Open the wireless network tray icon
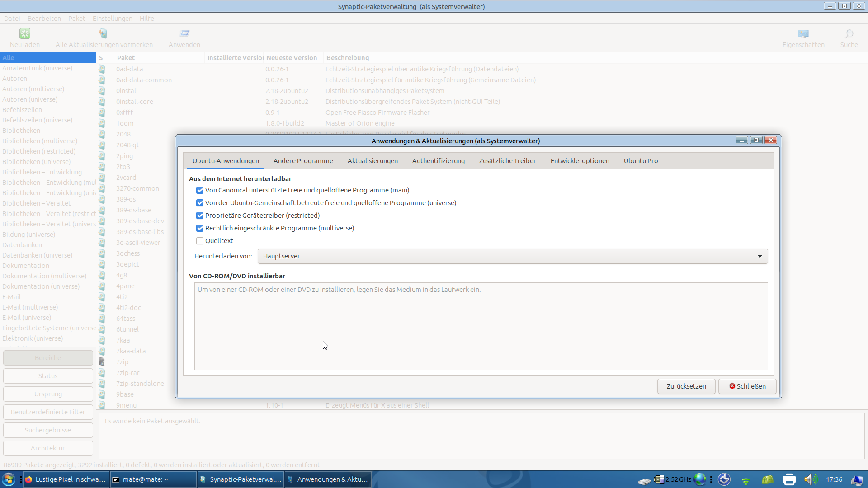The image size is (868, 488). click(x=746, y=481)
